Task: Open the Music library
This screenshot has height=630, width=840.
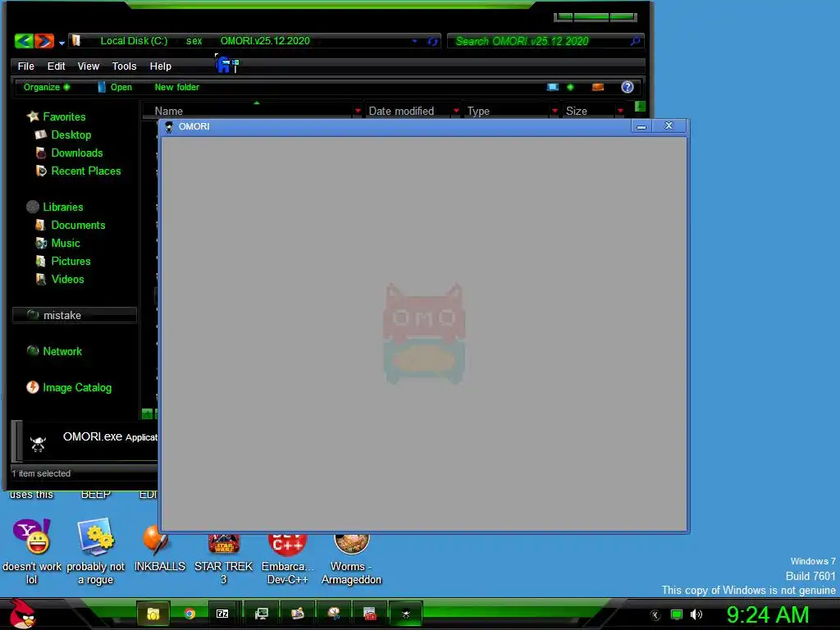Action: (x=57, y=243)
